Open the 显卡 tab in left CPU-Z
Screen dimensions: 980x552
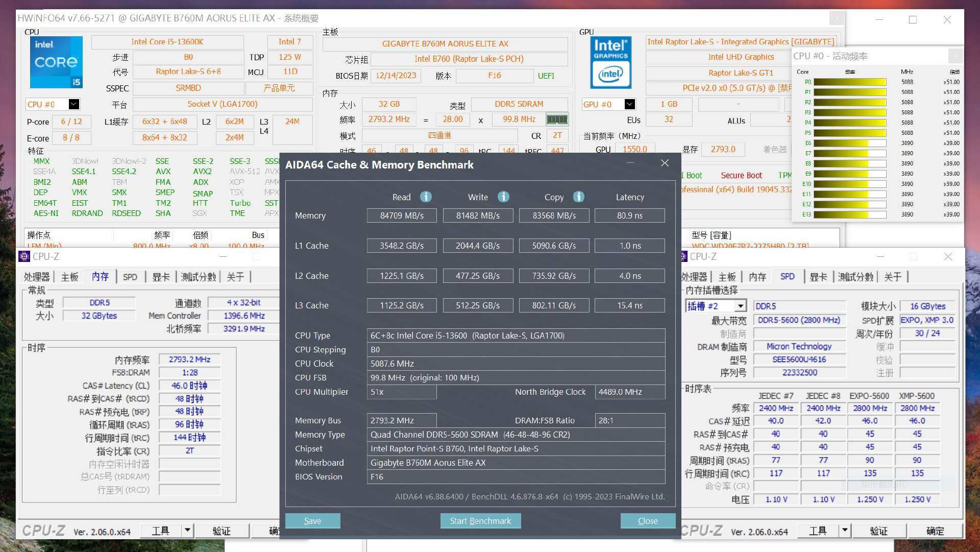(x=161, y=277)
